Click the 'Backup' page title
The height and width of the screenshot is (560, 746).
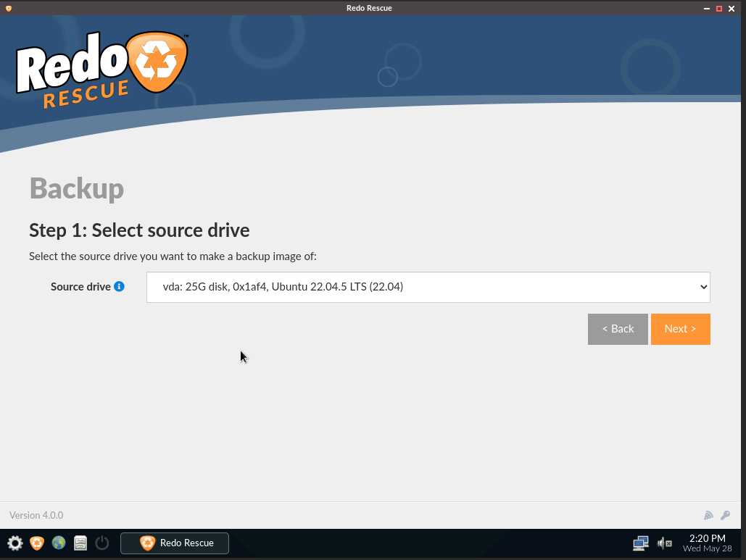(x=77, y=189)
